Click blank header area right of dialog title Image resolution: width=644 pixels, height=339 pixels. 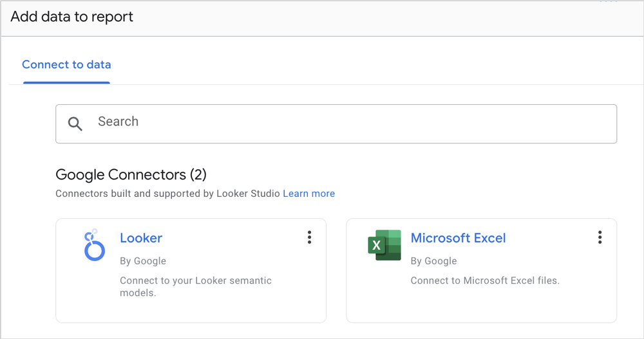coord(386,18)
